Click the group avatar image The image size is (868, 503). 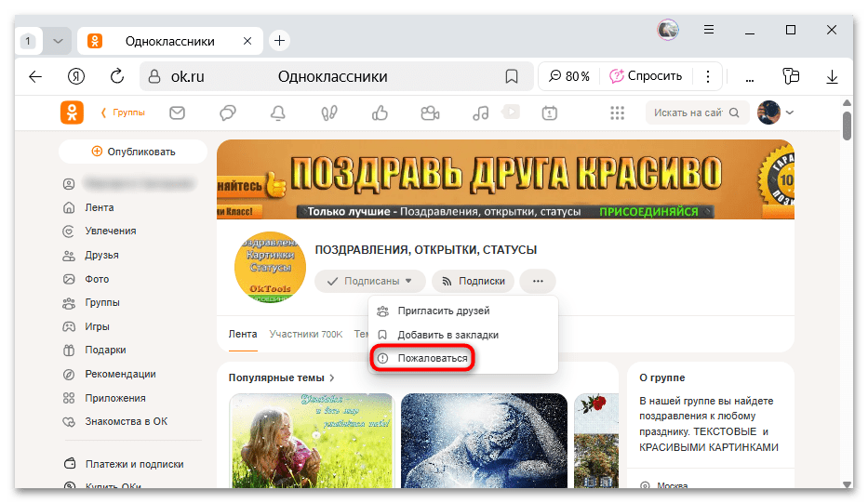click(x=270, y=267)
